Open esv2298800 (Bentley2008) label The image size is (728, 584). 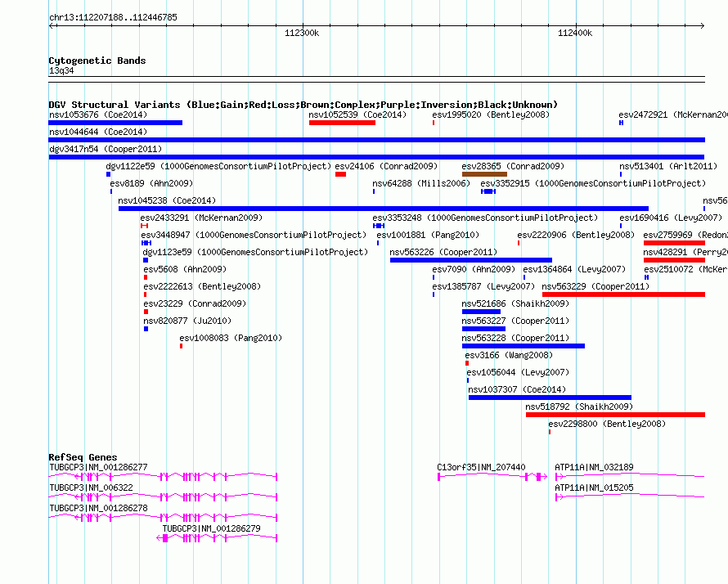click(607, 424)
